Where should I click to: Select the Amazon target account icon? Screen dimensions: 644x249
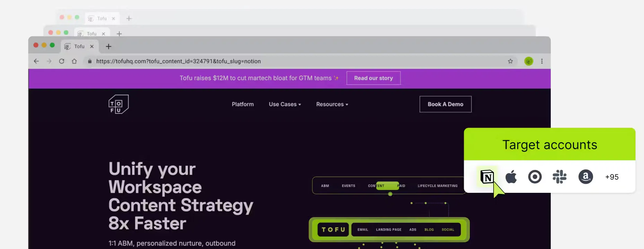click(x=586, y=177)
